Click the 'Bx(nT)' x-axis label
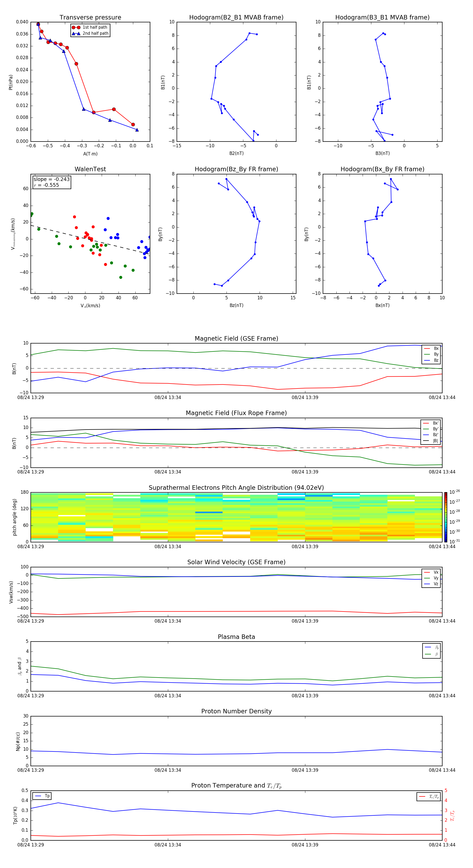Viewport: 473px width, 868px height. click(x=382, y=305)
